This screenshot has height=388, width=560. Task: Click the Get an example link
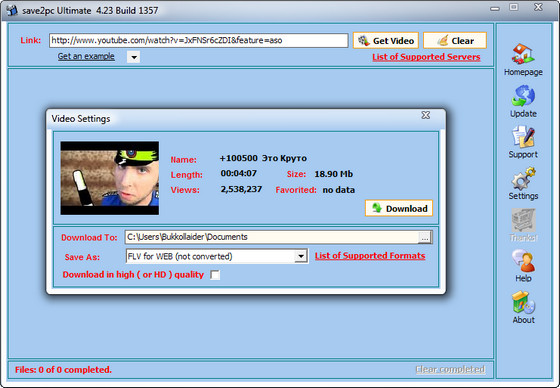(x=86, y=56)
